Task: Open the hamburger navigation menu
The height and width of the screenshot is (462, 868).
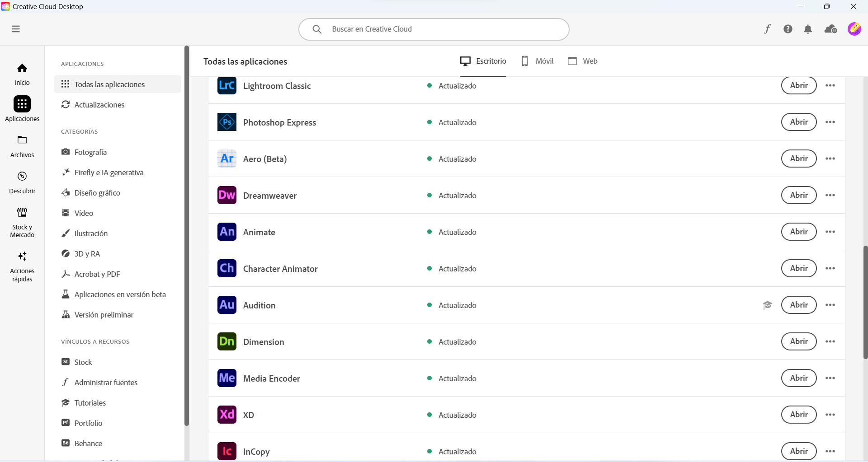Action: tap(15, 28)
